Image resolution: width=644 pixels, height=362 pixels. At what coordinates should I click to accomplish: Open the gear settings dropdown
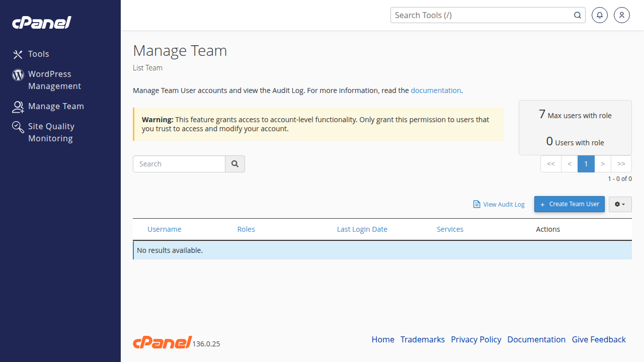click(x=620, y=204)
